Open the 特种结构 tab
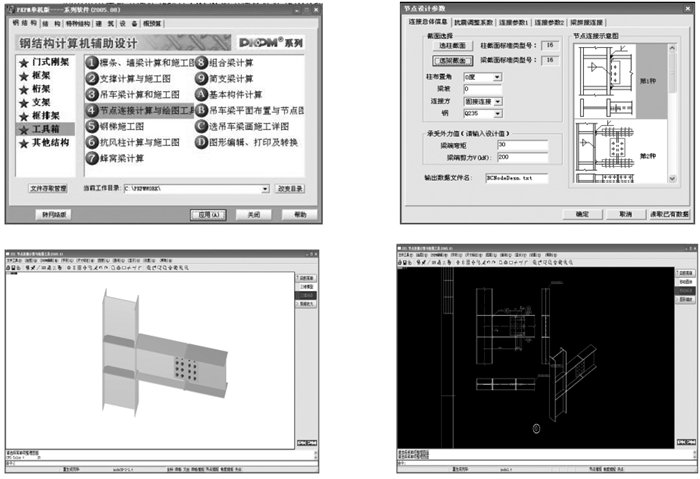The image size is (700, 479). [x=77, y=21]
